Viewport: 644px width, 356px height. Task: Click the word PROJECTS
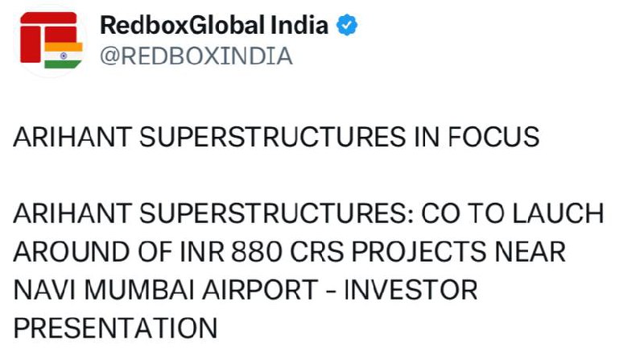coord(419,252)
